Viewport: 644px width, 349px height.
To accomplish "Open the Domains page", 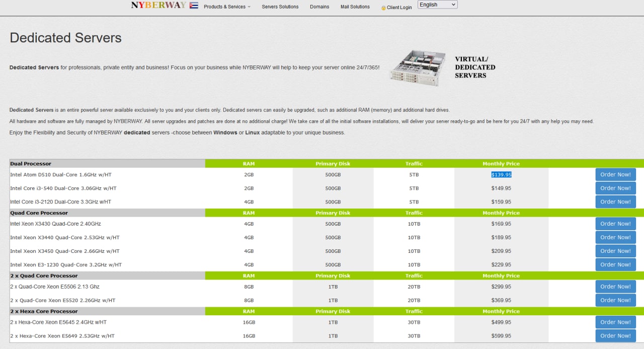I will point(319,7).
